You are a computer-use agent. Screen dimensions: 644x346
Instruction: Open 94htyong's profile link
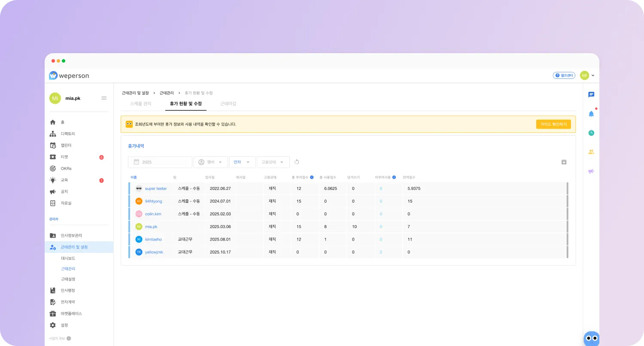[154, 201]
